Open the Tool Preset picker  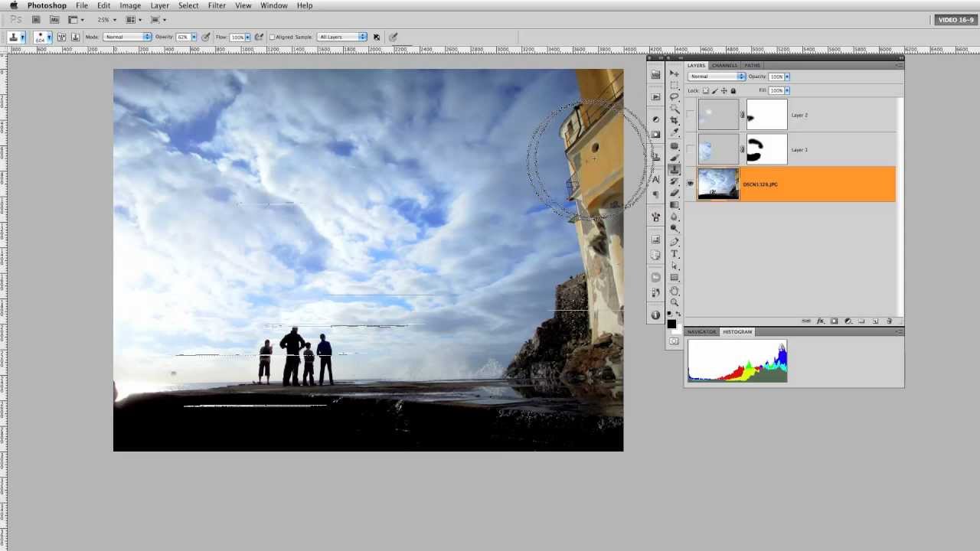[x=16, y=37]
